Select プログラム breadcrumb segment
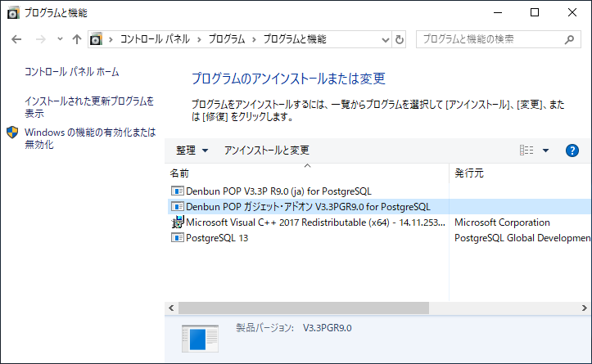 (x=227, y=39)
